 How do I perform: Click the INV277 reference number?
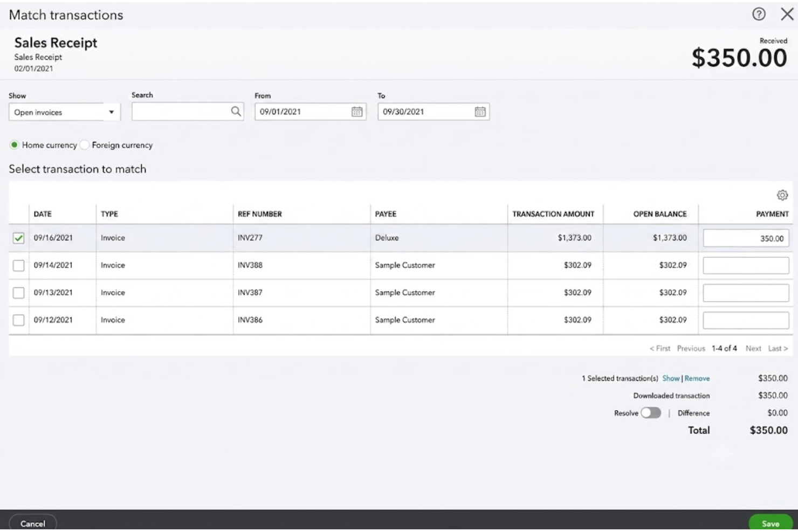(x=250, y=238)
